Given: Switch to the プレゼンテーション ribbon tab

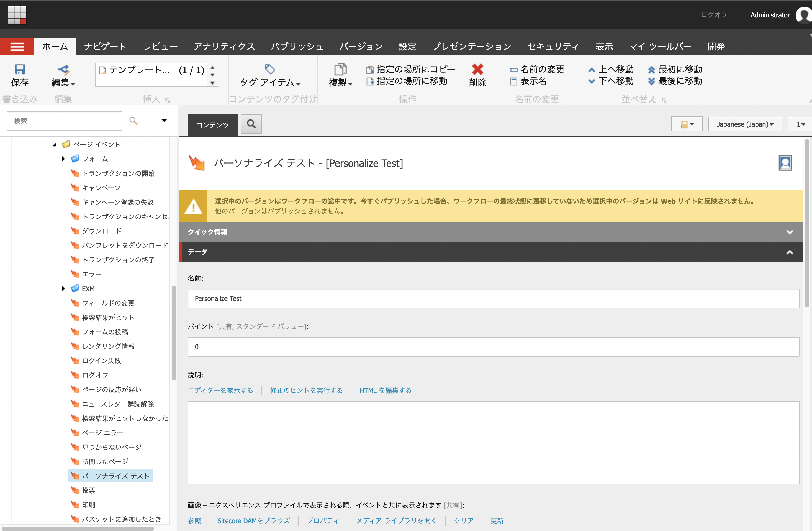Looking at the screenshot, I should click(472, 47).
